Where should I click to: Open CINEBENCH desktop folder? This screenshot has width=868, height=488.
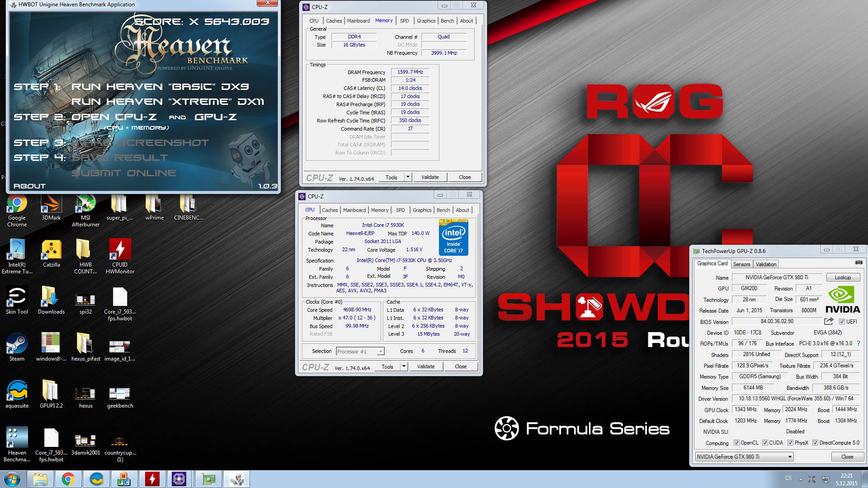pyautogui.click(x=189, y=208)
